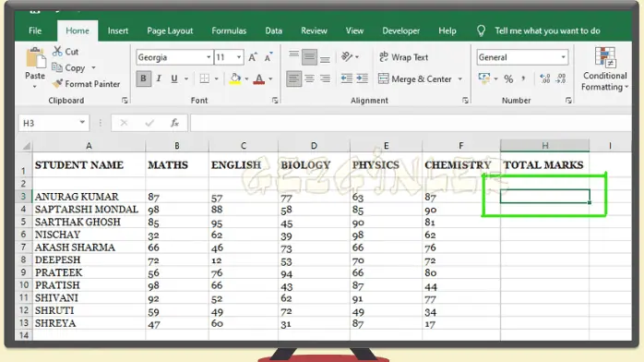Apply Percent Style formatting
644x362 pixels.
coord(508,78)
